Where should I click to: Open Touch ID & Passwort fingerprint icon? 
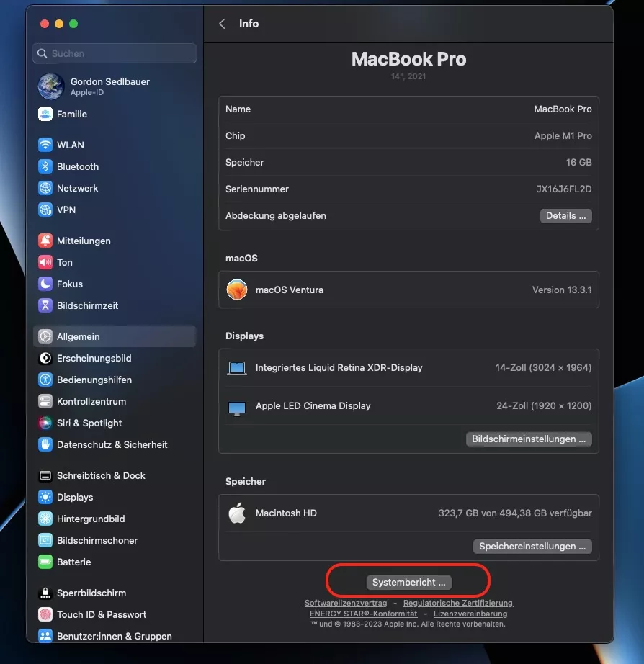point(45,614)
